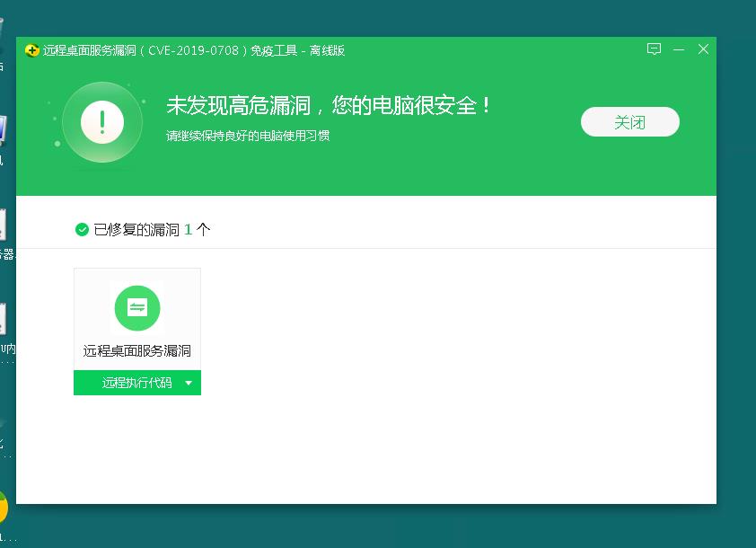
Task: Click the green checkmark beside 已修复的漏洞
Action: click(82, 229)
